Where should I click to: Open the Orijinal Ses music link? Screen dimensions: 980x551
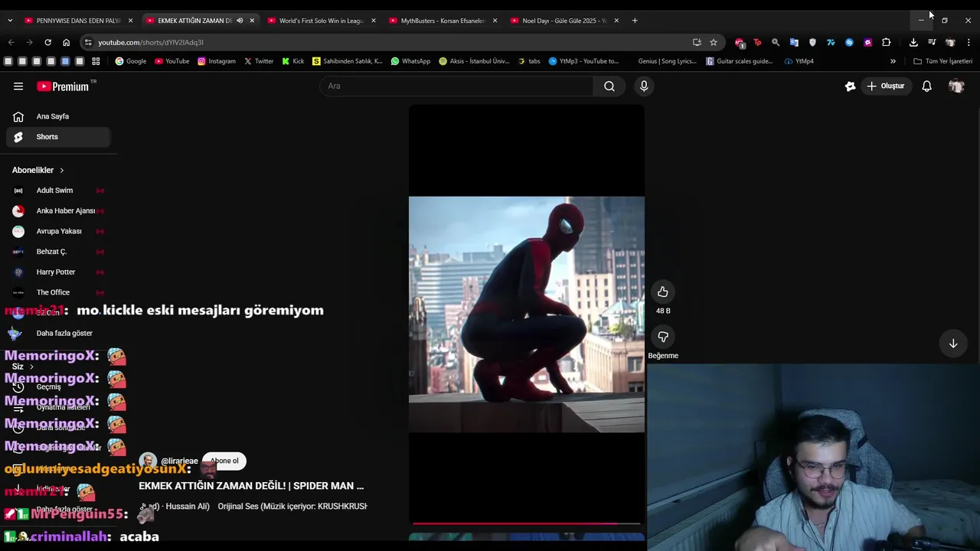(x=292, y=507)
